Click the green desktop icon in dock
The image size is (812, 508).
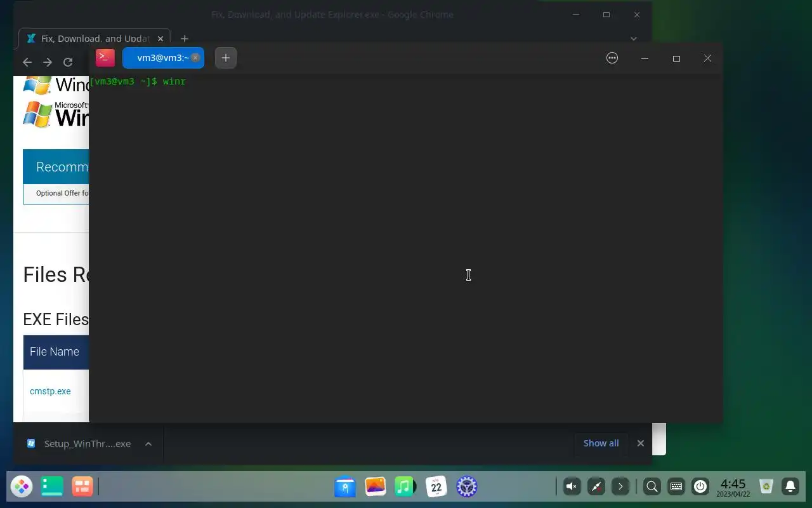click(x=52, y=487)
